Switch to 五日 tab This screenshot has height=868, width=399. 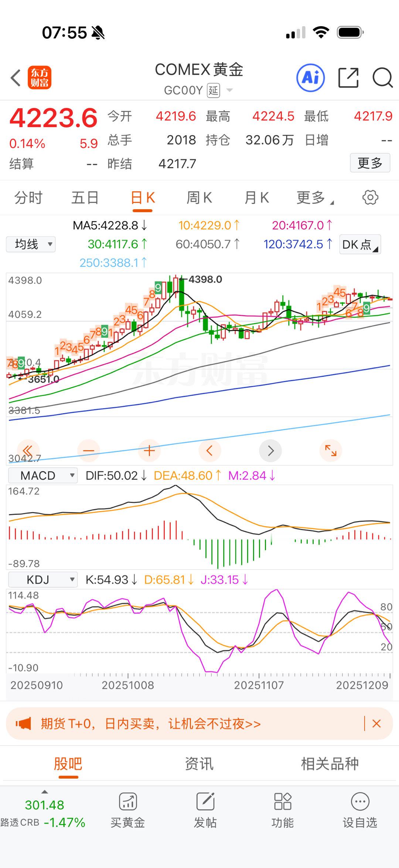pos(85,198)
